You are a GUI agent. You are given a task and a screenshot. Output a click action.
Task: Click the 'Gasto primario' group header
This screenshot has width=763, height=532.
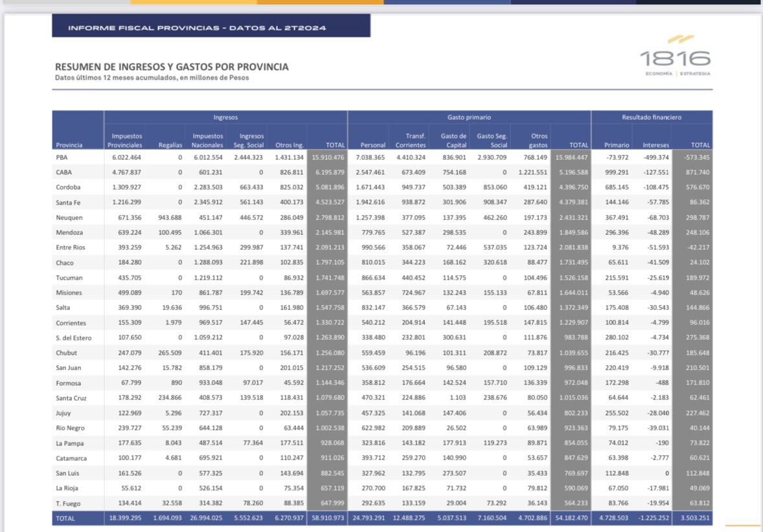469,117
